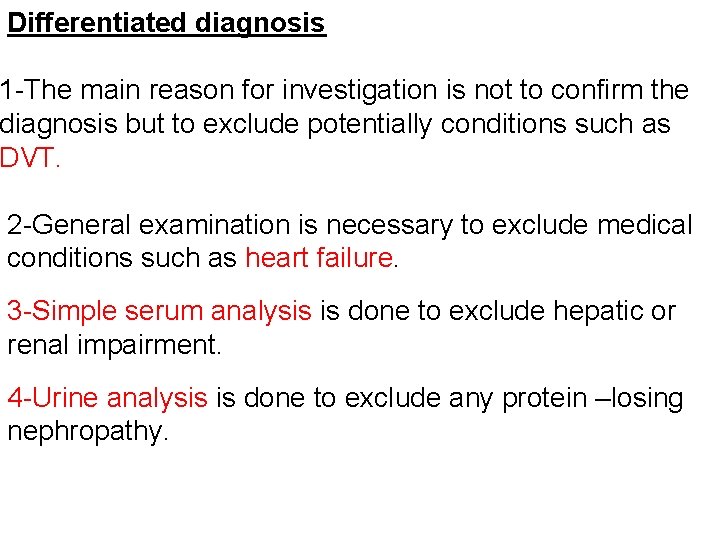720x540 pixels.
Task: Click the red 'DVT' text
Action: tap(28, 158)
